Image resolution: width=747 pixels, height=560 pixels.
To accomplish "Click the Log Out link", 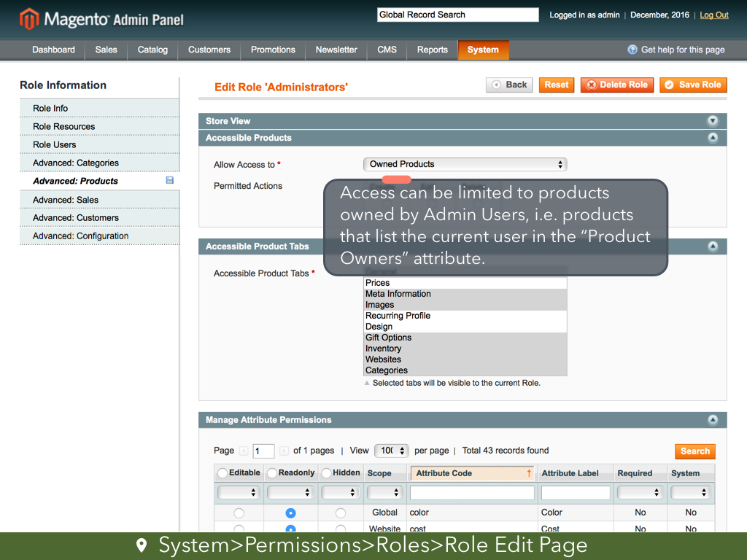I will (x=714, y=15).
